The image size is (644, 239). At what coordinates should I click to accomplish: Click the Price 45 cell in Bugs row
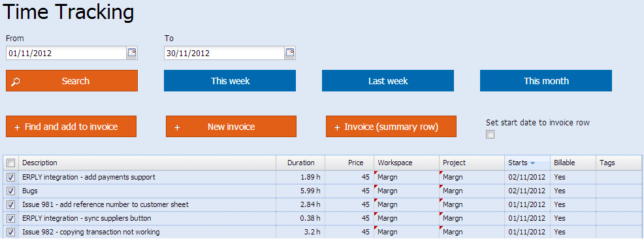tap(349, 191)
